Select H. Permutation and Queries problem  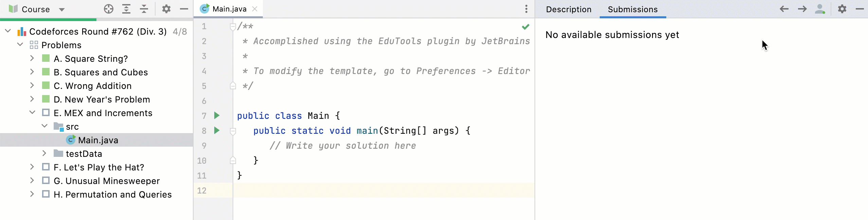[112, 194]
